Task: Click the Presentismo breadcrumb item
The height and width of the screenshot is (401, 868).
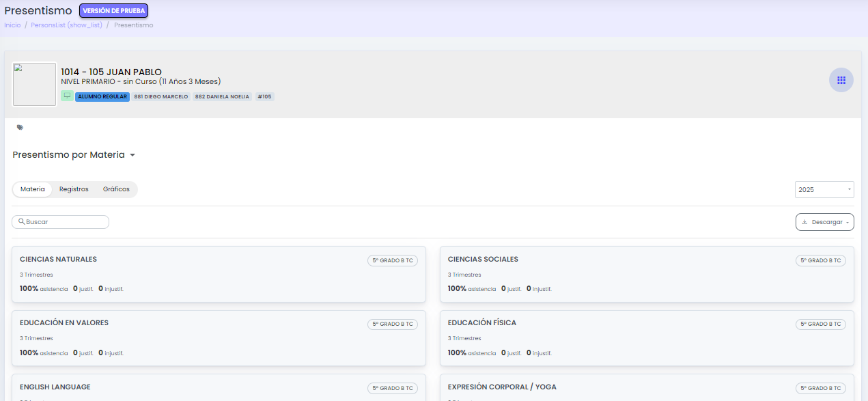Action: click(x=133, y=25)
